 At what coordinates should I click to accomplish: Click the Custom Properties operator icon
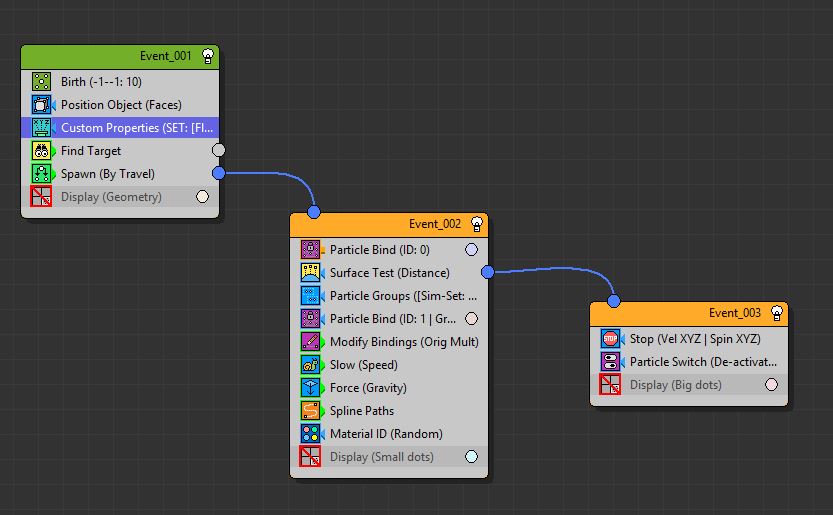point(41,128)
